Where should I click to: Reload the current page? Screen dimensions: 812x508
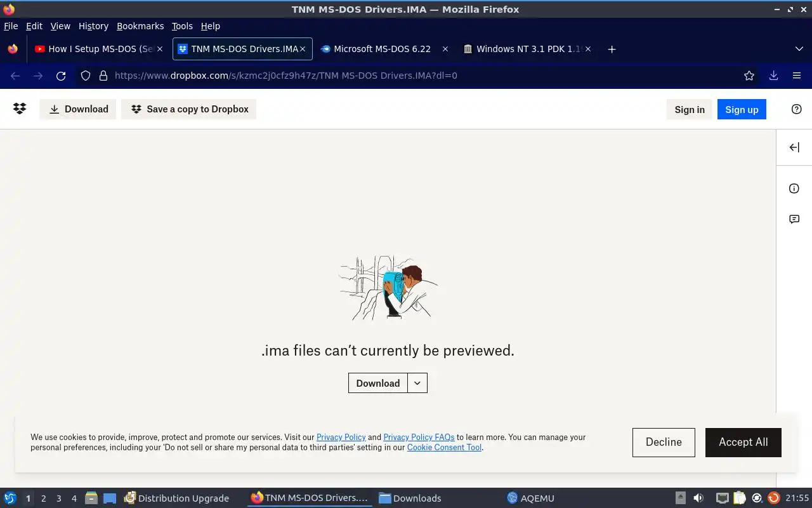[x=61, y=76]
